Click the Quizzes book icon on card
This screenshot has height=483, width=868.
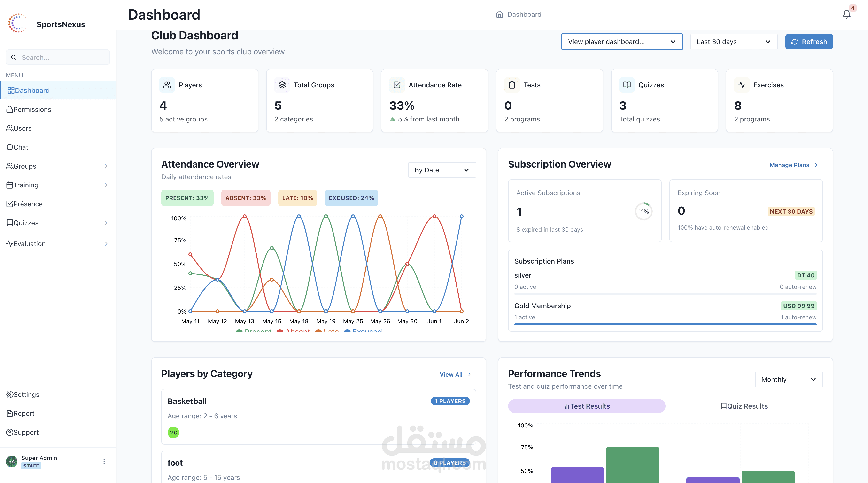[x=627, y=85]
